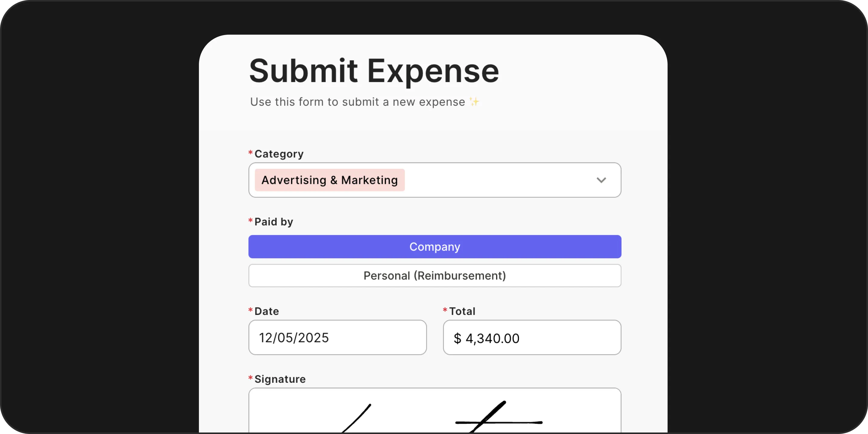Viewport: 868px width, 434px height.
Task: Select Company as payer
Action: pyautogui.click(x=434, y=247)
